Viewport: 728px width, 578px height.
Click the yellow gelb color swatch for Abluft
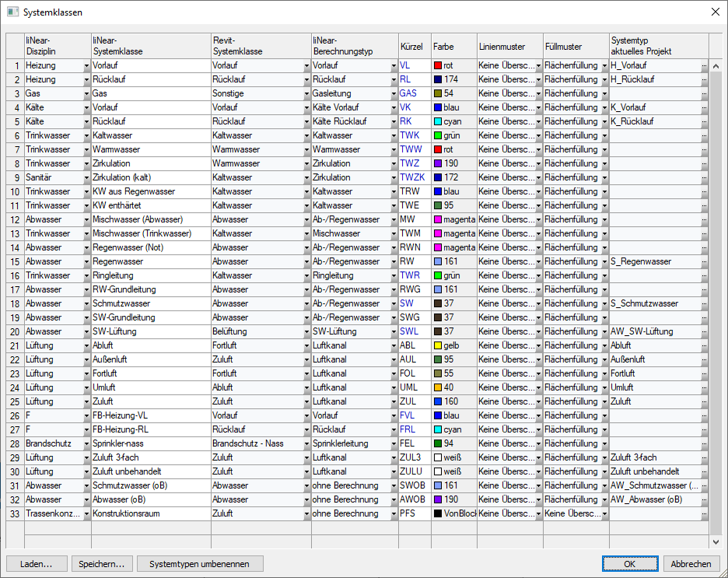tap(438, 345)
